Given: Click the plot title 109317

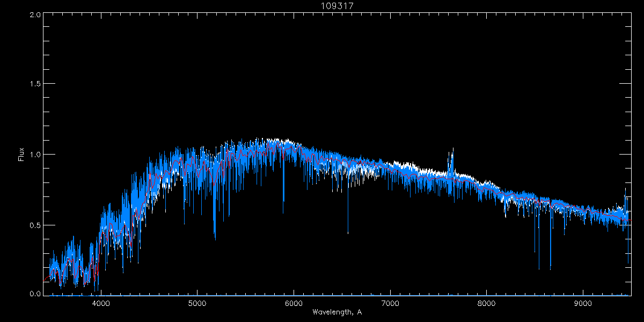Looking at the screenshot, I should point(338,6).
